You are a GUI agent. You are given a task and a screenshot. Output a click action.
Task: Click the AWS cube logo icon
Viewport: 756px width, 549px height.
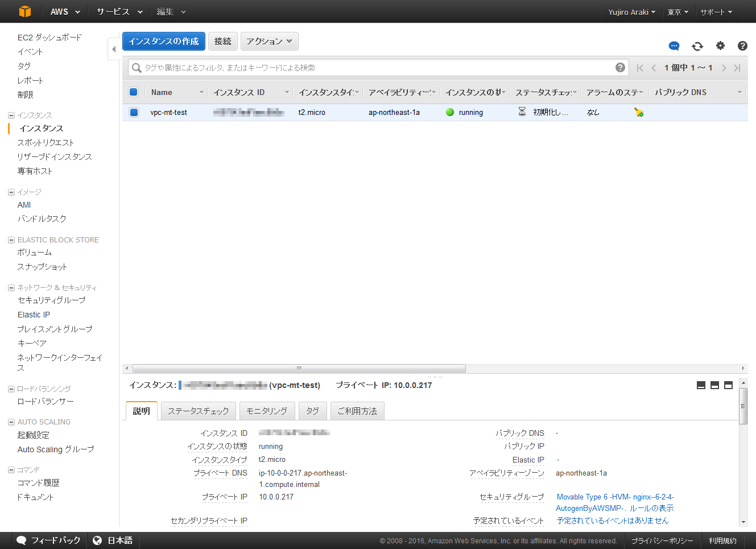click(x=24, y=11)
